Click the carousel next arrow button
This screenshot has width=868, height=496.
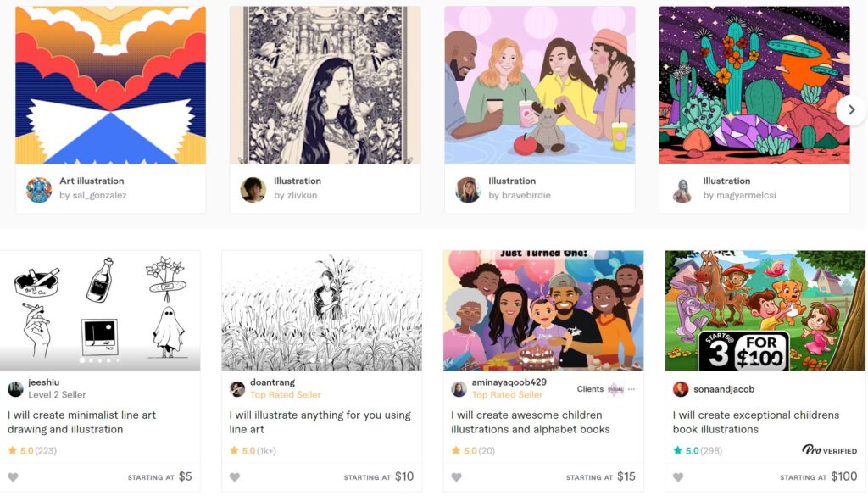pyautogui.click(x=851, y=110)
